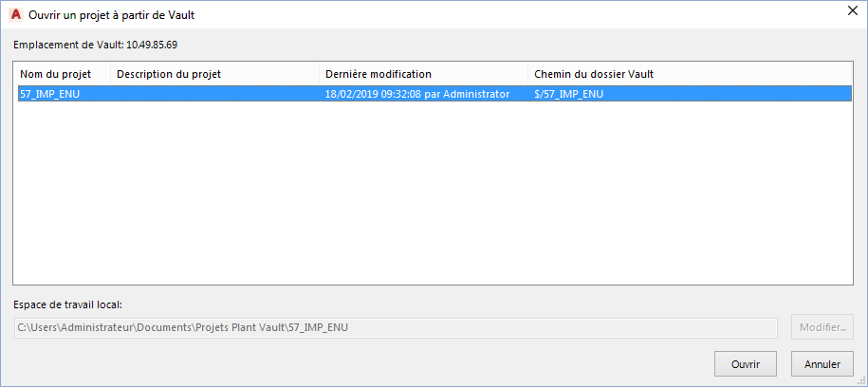Cancel with the Annuler button
This screenshot has width=868, height=387.
tap(822, 363)
